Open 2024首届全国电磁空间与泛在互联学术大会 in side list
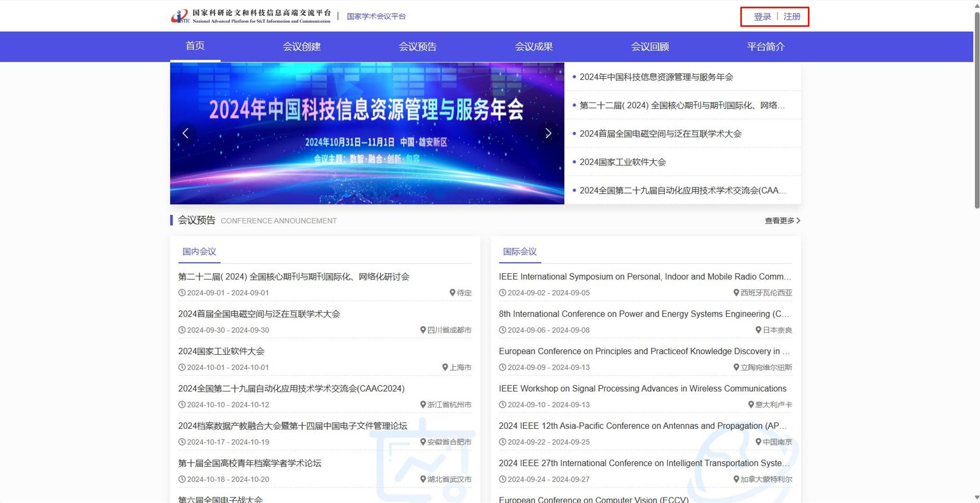The width and height of the screenshot is (980, 503). (660, 134)
